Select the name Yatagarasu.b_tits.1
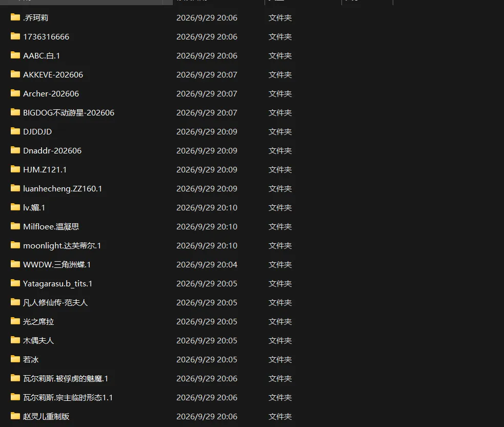This screenshot has width=504, height=427. (57, 283)
